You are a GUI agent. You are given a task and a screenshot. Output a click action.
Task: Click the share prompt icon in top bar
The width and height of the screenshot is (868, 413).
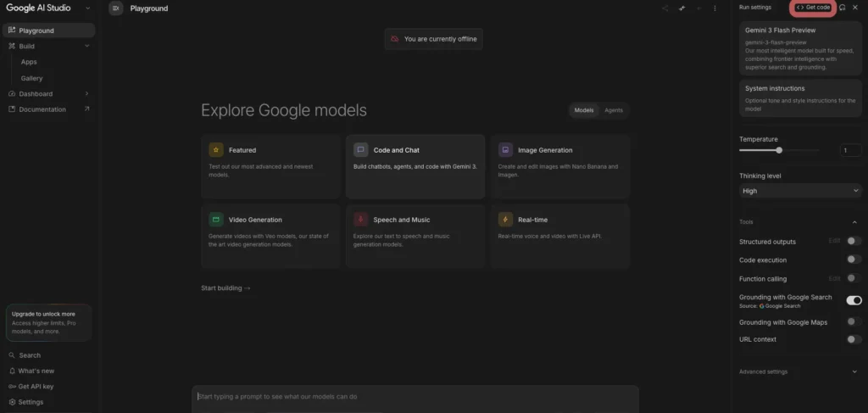coord(665,8)
